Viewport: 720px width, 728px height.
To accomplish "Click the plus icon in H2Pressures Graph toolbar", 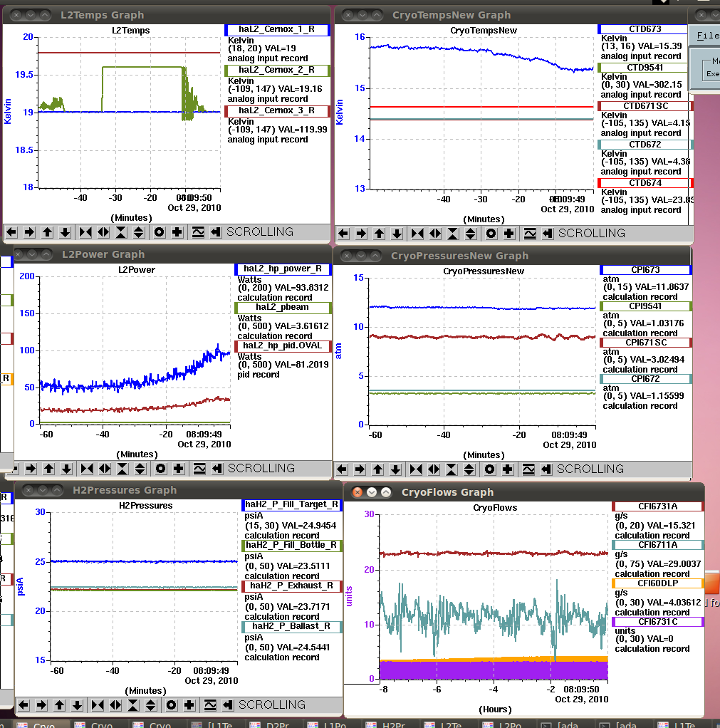I will click(189, 705).
